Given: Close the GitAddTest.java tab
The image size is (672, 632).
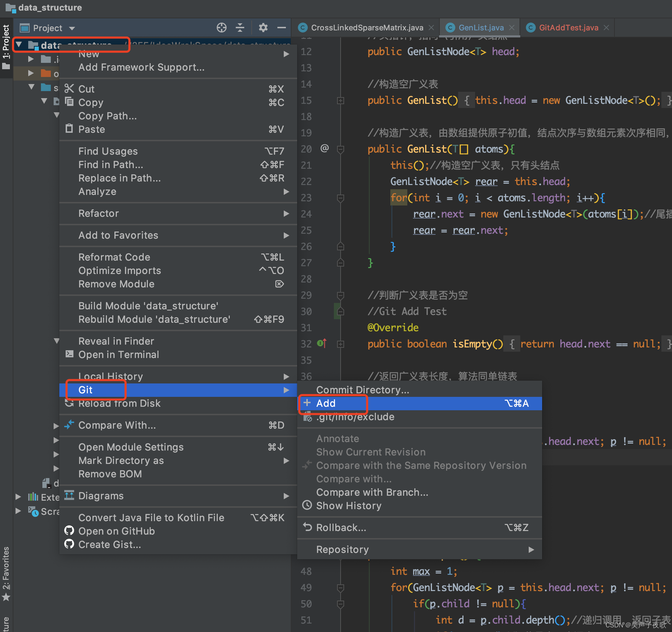Looking at the screenshot, I should click(606, 28).
